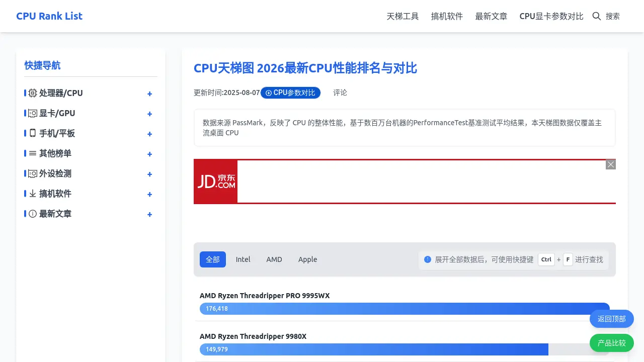The height and width of the screenshot is (362, 644).
Task: Expand the 外设检测 section with plus
Action: click(x=149, y=174)
